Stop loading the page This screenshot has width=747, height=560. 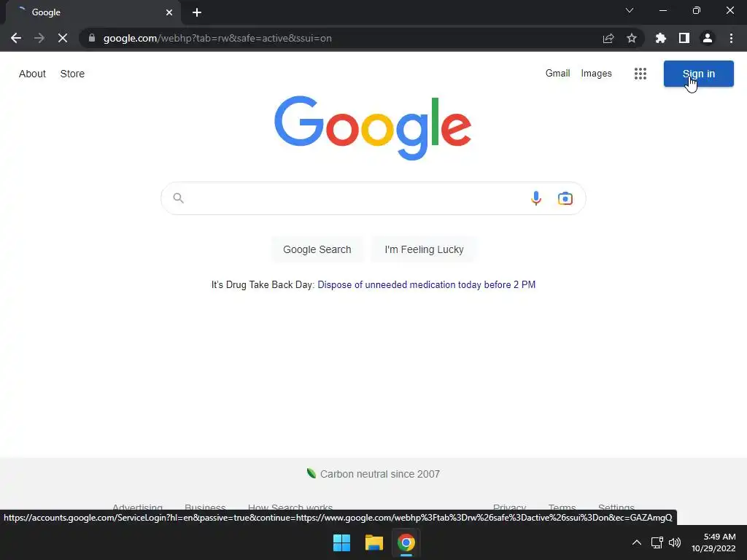point(63,38)
